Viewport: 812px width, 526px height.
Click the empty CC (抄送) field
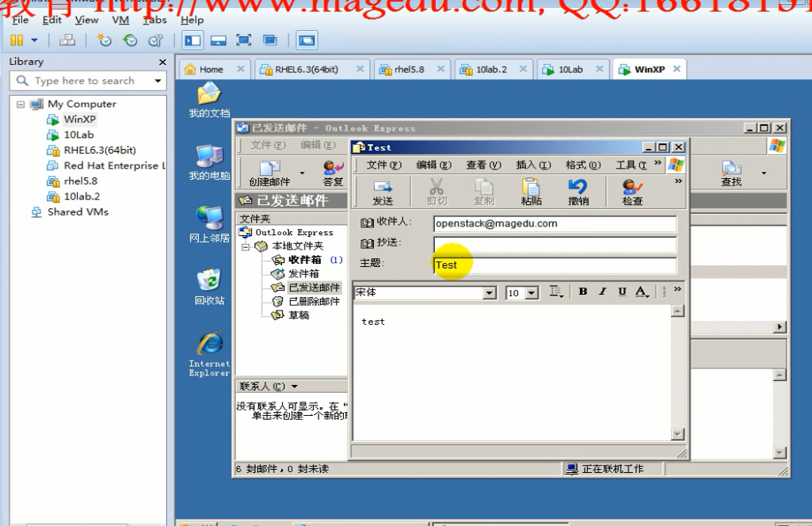555,244
